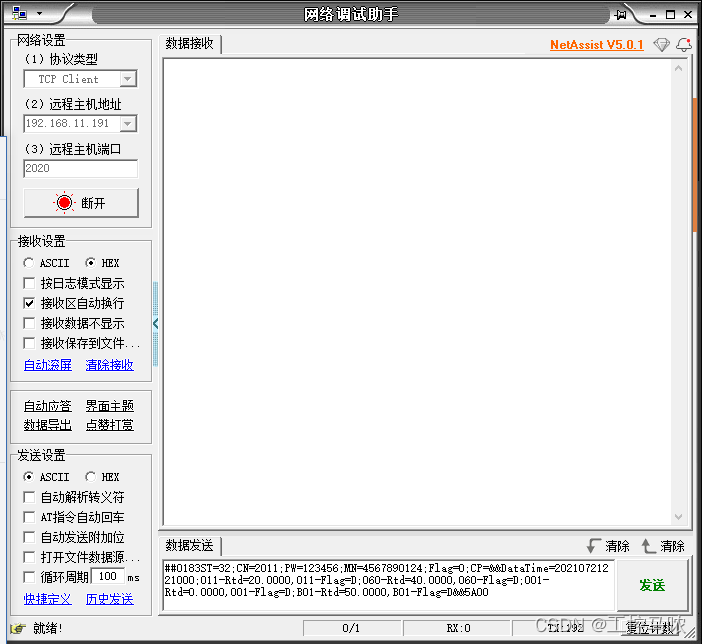This screenshot has height=644, width=702.
Task: Click the receive area scroll down arrow
Action: 678,517
